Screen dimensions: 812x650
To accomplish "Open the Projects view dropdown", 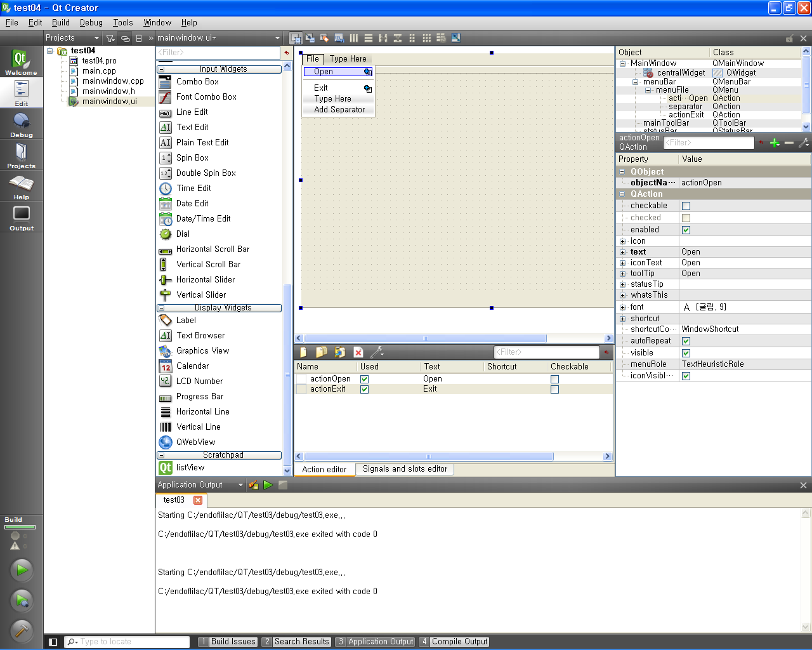I will [96, 38].
